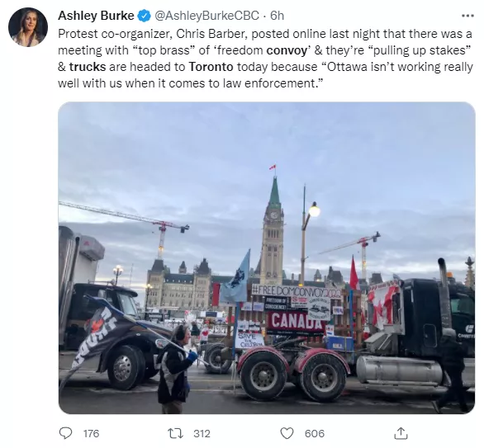
Task: Click the bolded word convoy in tweet
Action: [287, 50]
